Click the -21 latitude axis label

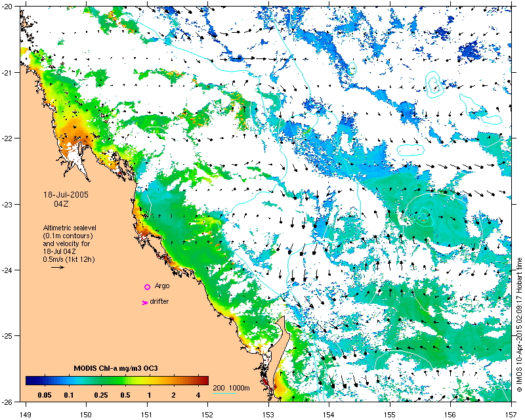point(7,73)
